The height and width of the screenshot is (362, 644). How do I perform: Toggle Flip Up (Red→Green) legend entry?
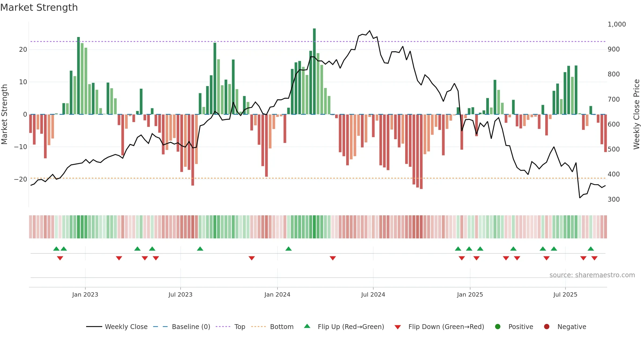tap(344, 327)
